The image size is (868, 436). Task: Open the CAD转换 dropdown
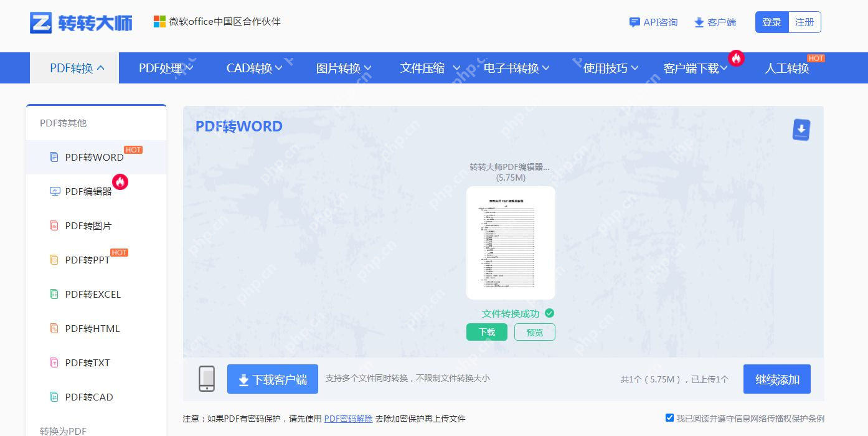point(249,68)
